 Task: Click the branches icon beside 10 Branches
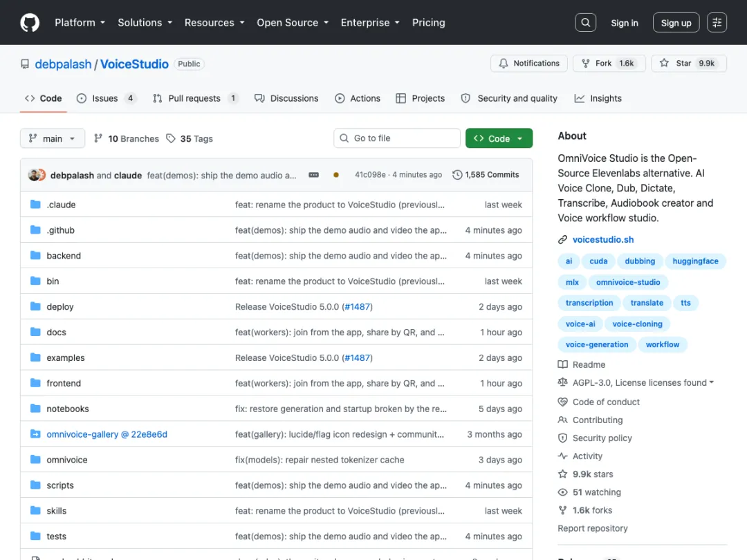[x=98, y=138]
